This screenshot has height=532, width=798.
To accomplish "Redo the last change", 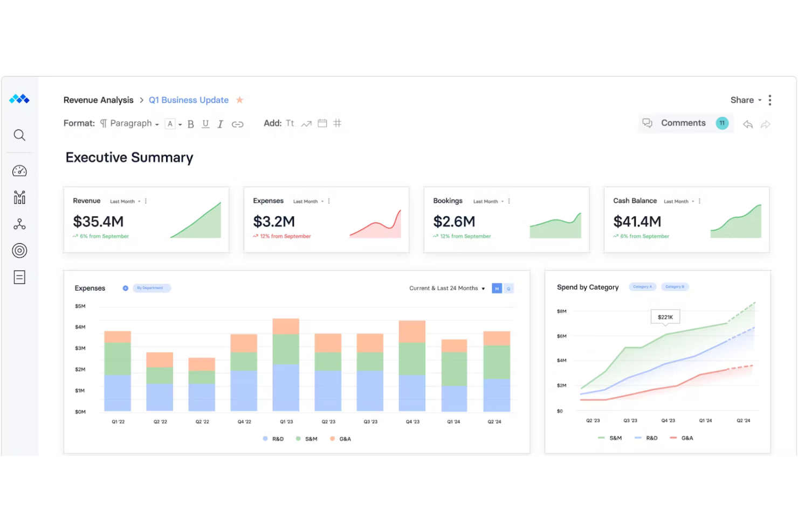I will click(766, 125).
